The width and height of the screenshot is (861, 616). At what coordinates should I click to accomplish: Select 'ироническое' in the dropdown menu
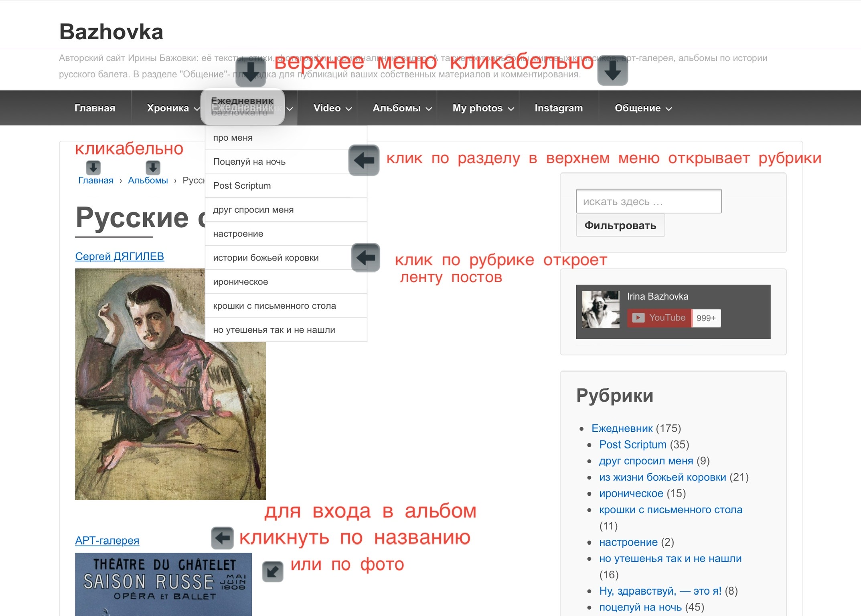(286, 282)
